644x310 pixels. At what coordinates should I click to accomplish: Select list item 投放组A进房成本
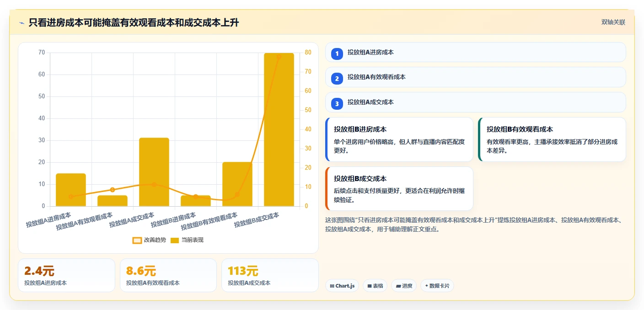coord(475,52)
